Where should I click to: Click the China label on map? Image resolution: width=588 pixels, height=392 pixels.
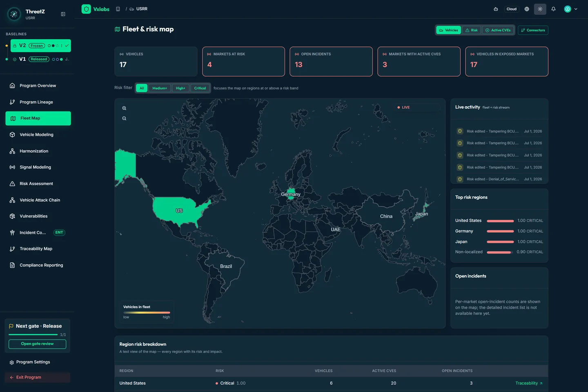point(386,216)
